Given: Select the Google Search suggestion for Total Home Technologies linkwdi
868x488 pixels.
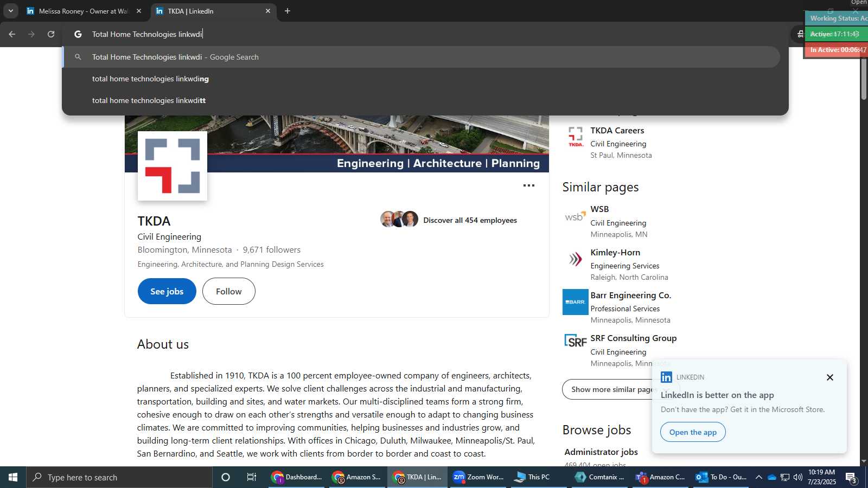Looking at the screenshot, I should (x=421, y=57).
